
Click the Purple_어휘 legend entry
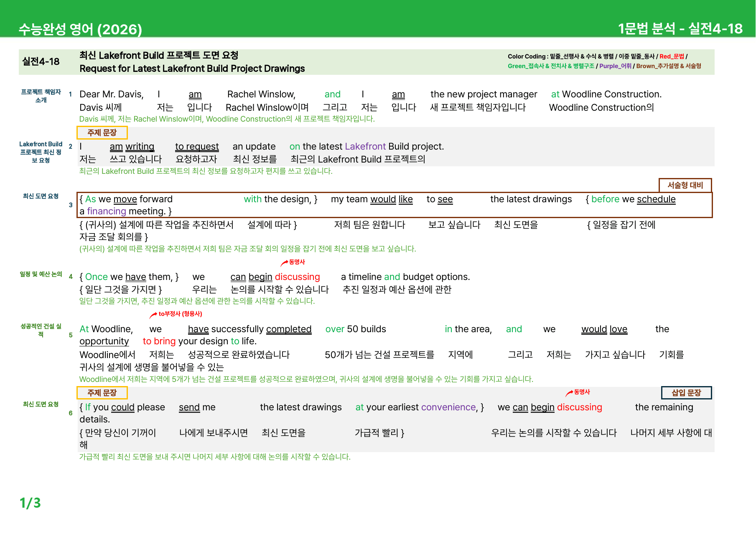point(615,66)
